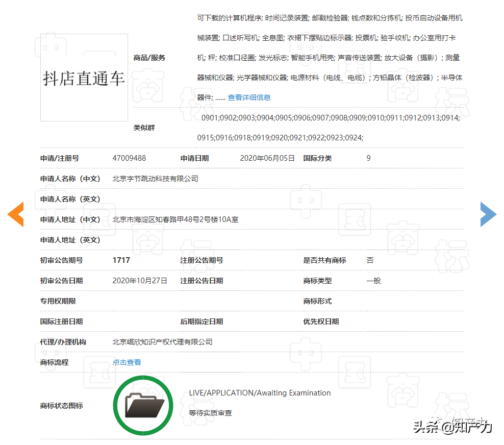Click the goods line starting 器械和仪器; 光学器械和仪器
504x445 pixels.
[x=330, y=78]
